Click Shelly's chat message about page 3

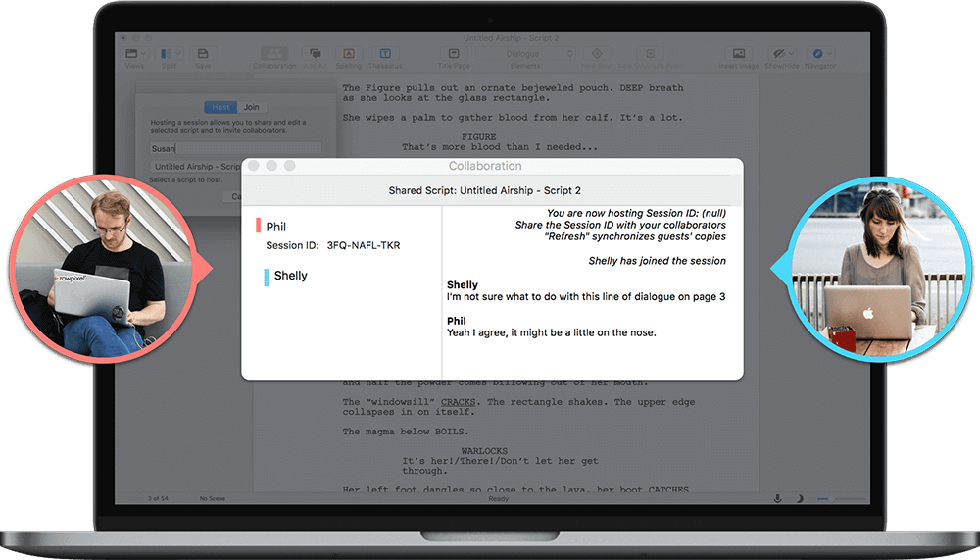[x=586, y=296]
